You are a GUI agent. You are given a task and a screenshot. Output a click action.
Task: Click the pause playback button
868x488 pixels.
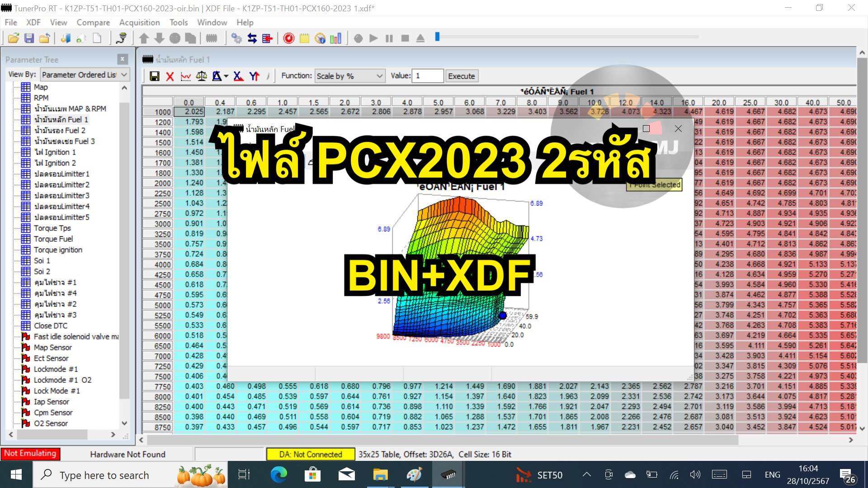389,38
